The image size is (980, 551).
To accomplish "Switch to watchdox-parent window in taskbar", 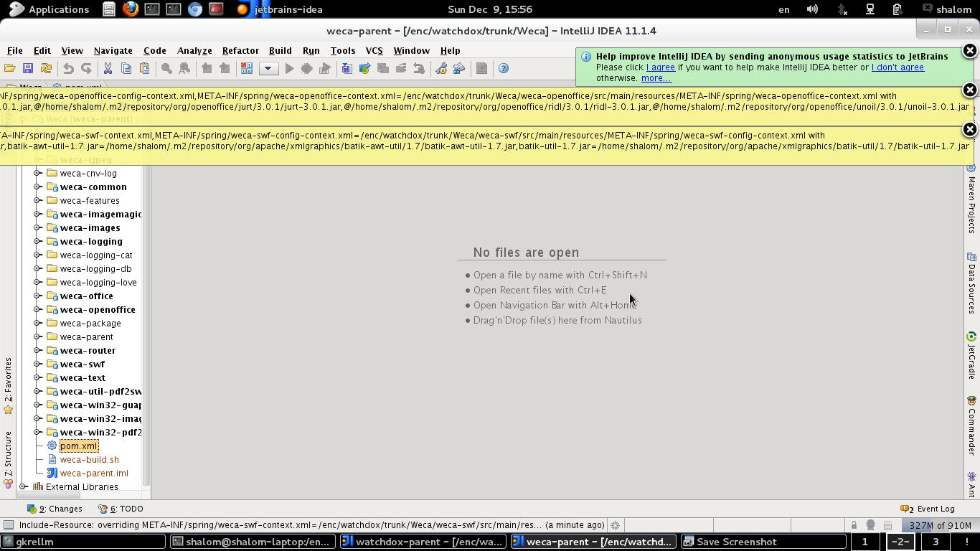I will [x=423, y=542].
